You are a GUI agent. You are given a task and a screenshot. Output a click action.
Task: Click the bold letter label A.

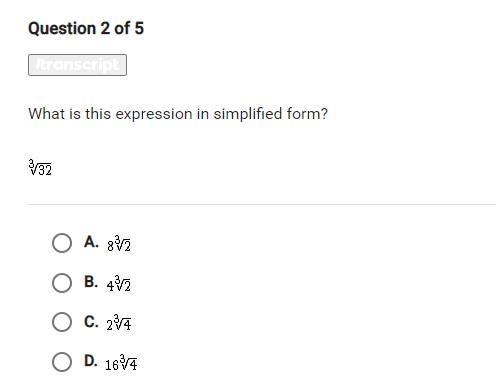tap(91, 242)
